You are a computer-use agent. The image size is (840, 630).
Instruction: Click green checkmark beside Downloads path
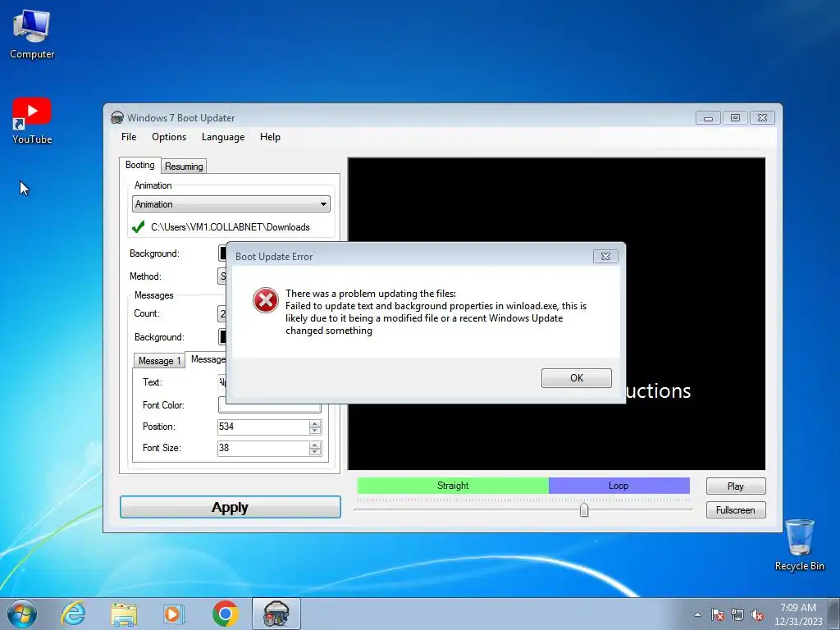pyautogui.click(x=138, y=227)
